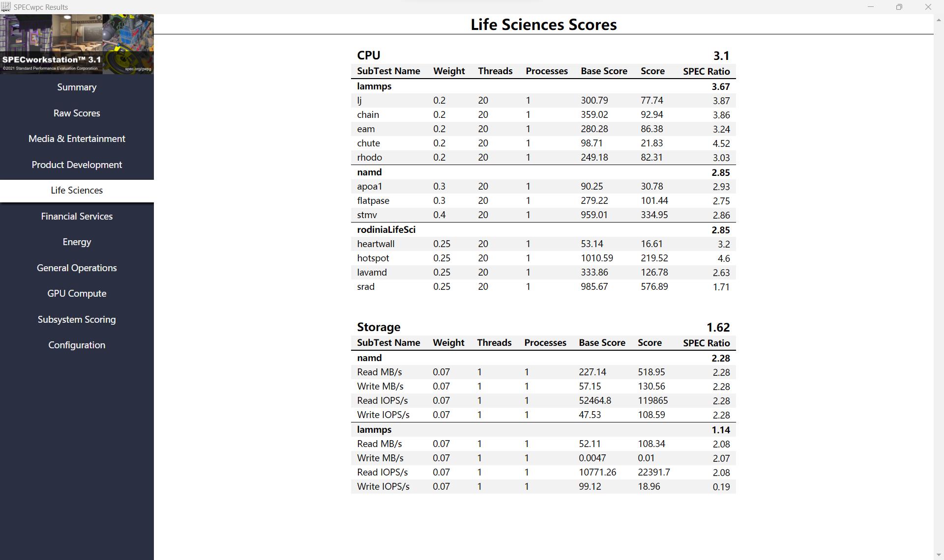944x560 pixels.
Task: Click the Storage section heading
Action: [379, 327]
